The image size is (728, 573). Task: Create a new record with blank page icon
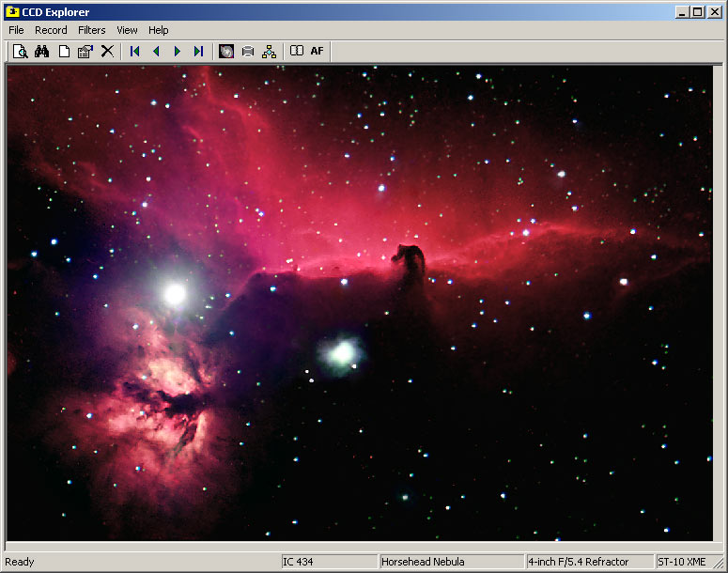point(64,51)
